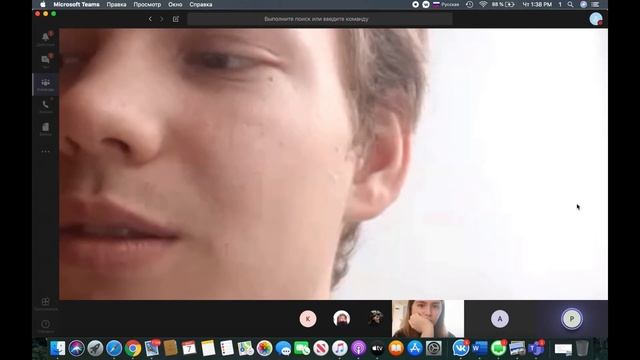This screenshot has width=640, height=360.
Task: Open the Calls section with phone icon
Action: click(45, 106)
